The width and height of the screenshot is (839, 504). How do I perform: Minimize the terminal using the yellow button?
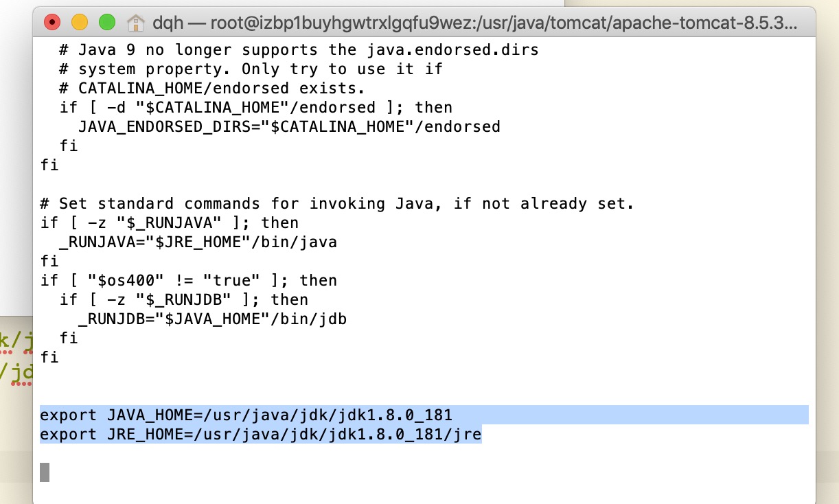tap(80, 23)
